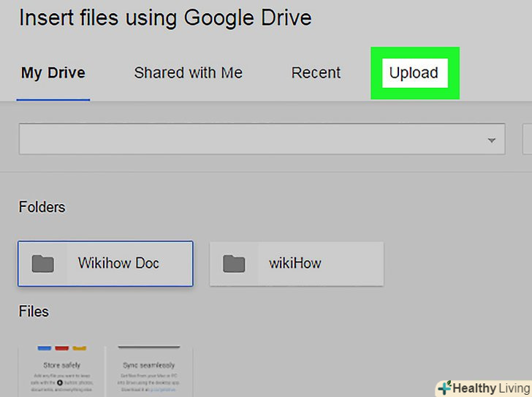Select the Store safely file thumbnail
The width and height of the screenshot is (532, 397).
point(61,371)
